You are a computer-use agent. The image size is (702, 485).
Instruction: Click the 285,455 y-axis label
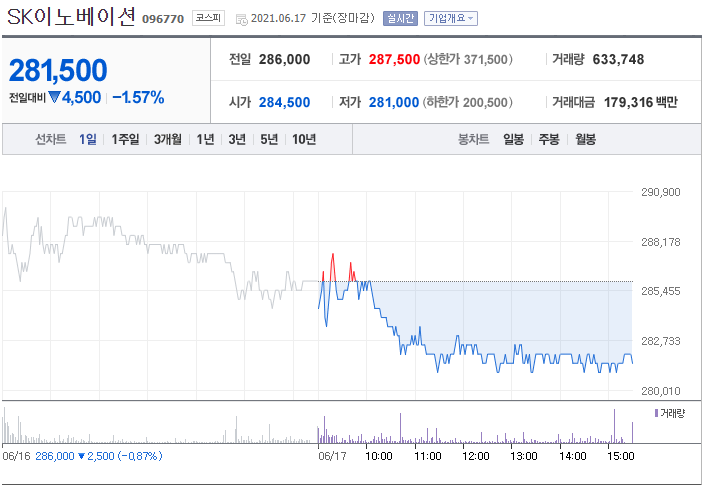661,291
